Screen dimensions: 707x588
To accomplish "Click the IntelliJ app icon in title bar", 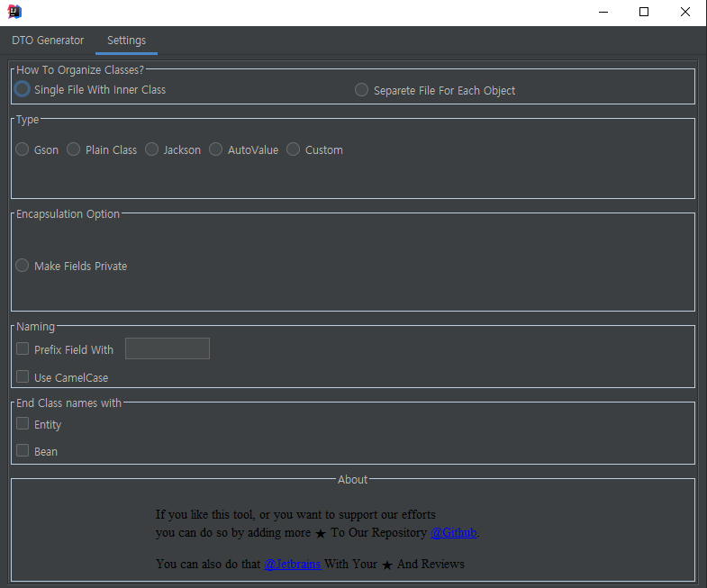I will point(14,12).
